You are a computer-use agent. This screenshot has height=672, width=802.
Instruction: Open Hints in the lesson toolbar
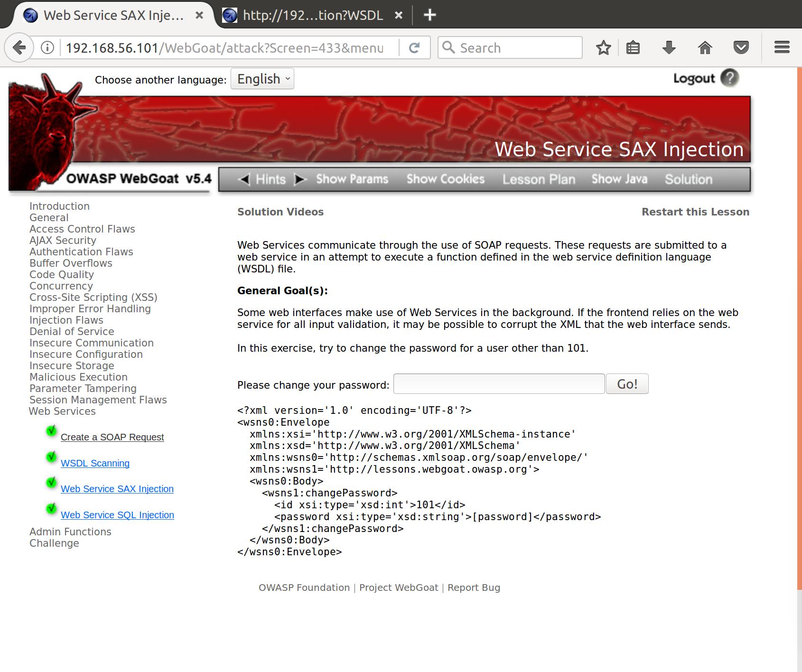click(x=270, y=179)
